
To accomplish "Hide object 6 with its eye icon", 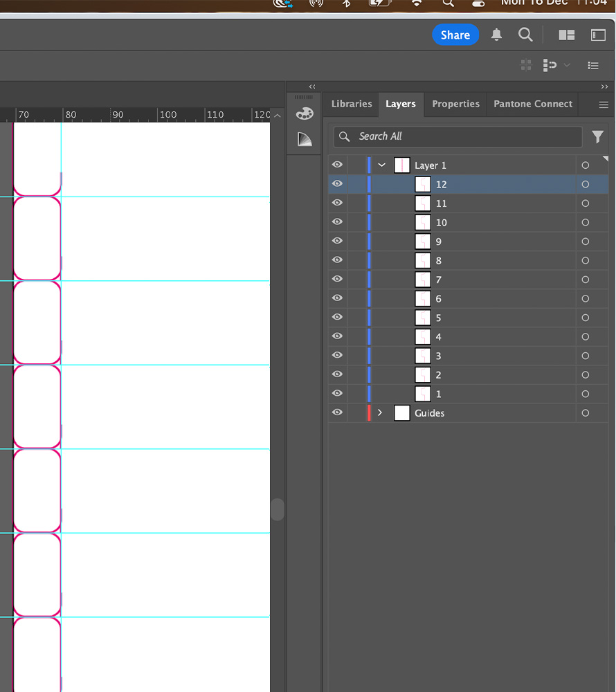I will coord(337,298).
